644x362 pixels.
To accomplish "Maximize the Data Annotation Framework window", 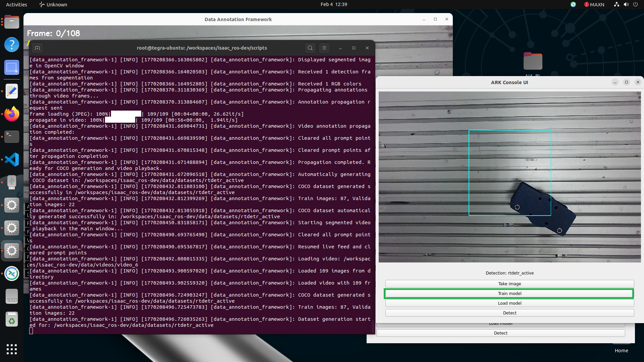I will [x=435, y=19].
